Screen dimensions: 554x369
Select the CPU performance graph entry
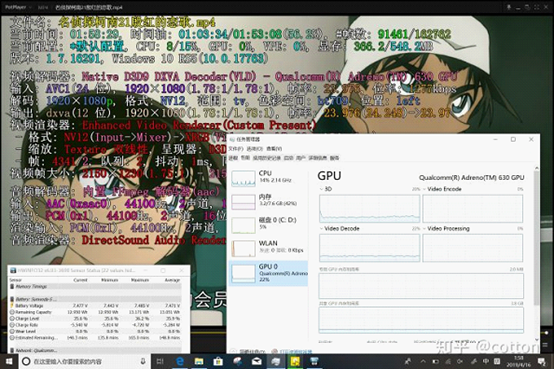pyautogui.click(x=268, y=177)
